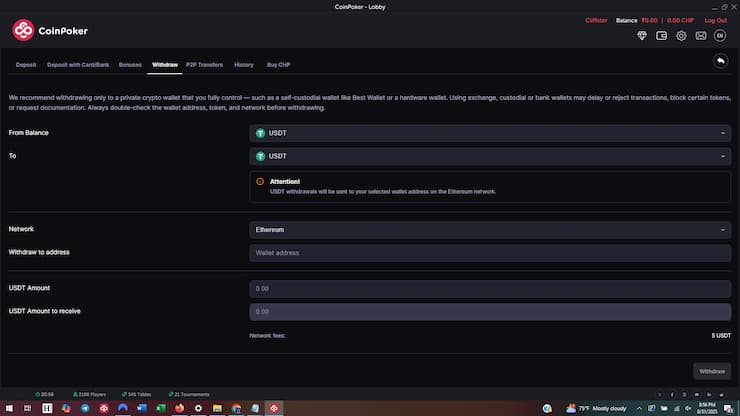Switch to the P2P Transfers tab

coord(204,65)
